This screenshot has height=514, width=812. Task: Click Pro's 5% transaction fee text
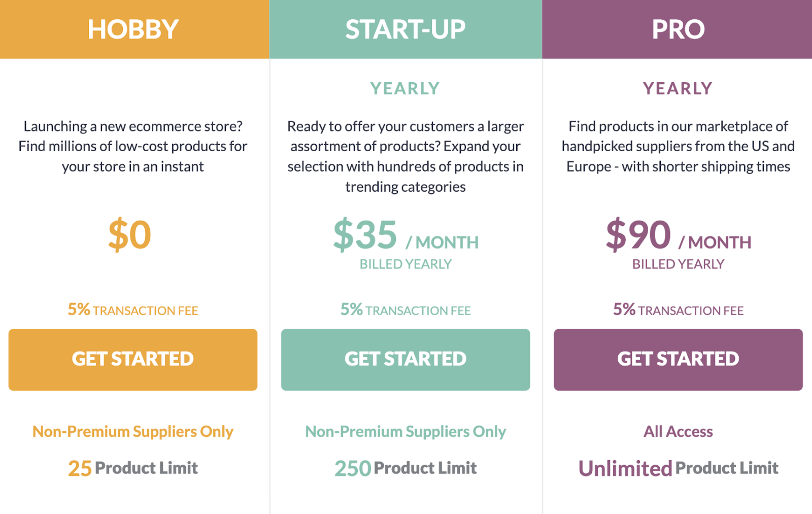678,310
